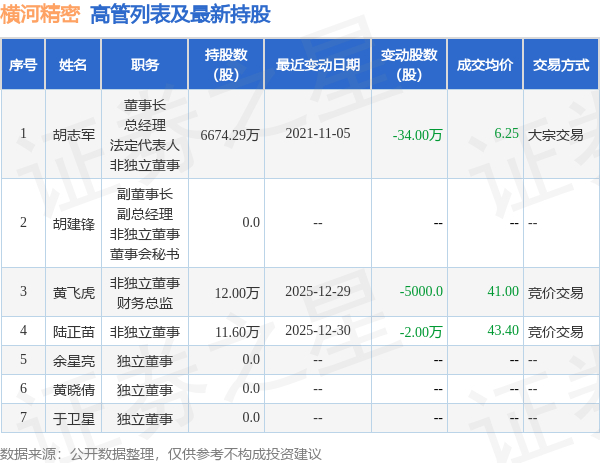600x463 pixels.
Task: Click 竞价交易 in 黄飞虎 row
Action: [556, 293]
